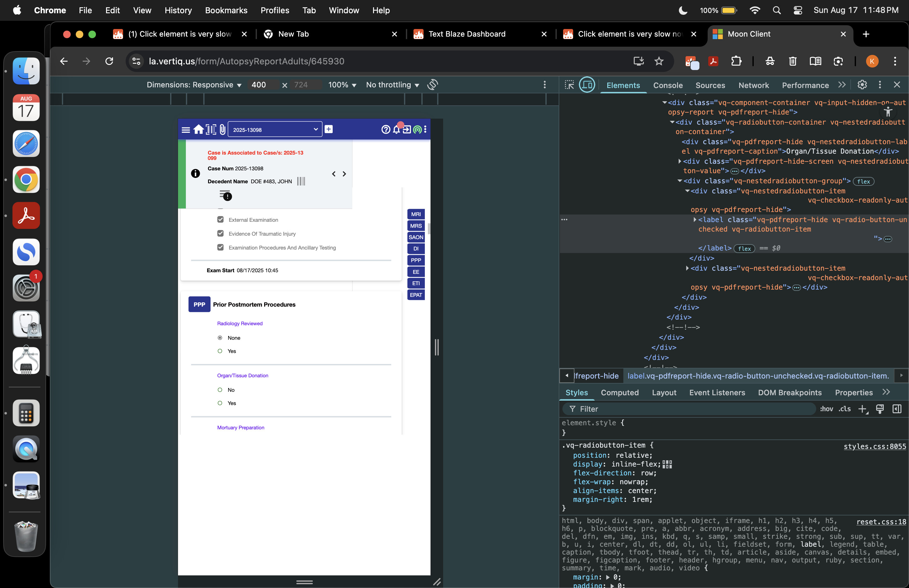Image resolution: width=909 pixels, height=588 pixels.
Task: Toggle device toolbar icon in DevTools
Action: [x=587, y=85]
